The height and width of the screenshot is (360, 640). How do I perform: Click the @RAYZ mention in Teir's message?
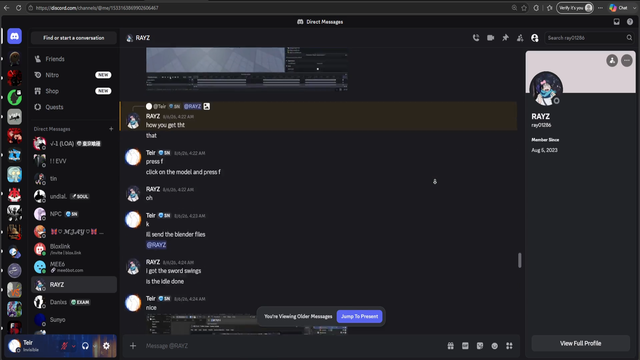click(x=156, y=245)
